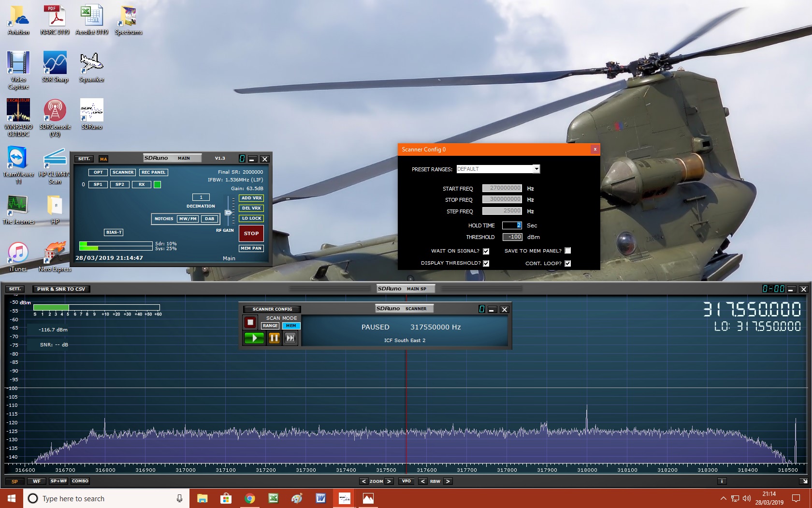Click the Threshold value field
Viewport: 812px width, 508px height.
pos(512,237)
